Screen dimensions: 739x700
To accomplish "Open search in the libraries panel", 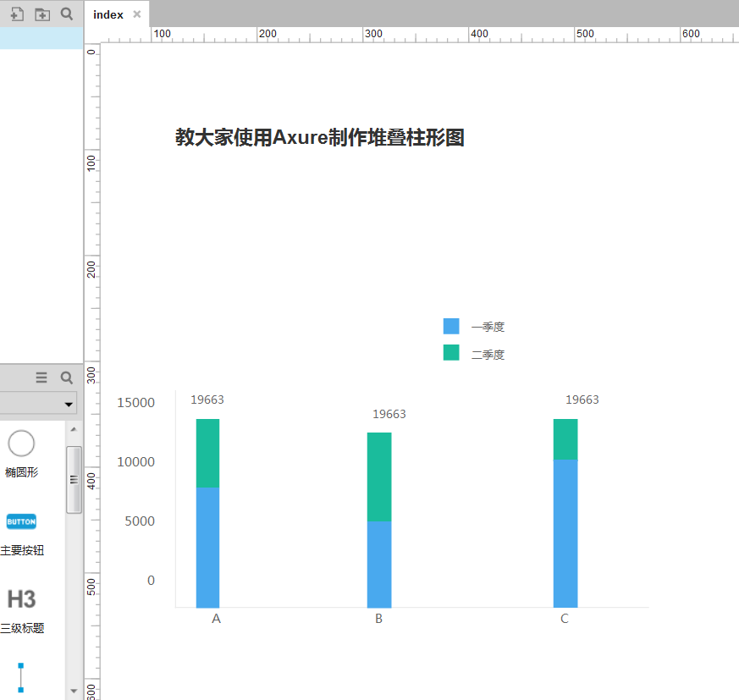I will point(67,378).
